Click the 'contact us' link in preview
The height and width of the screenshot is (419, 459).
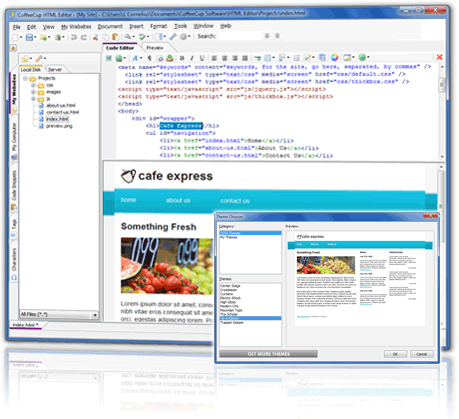point(235,201)
